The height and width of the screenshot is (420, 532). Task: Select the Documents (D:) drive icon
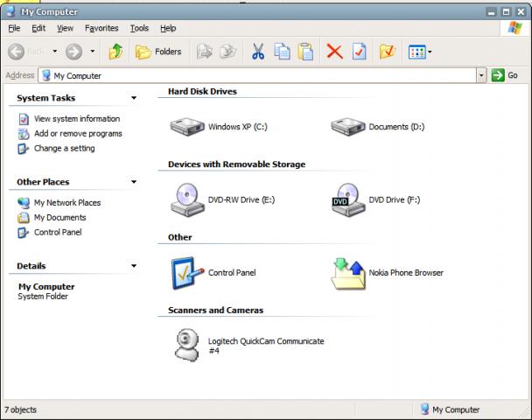(x=347, y=127)
